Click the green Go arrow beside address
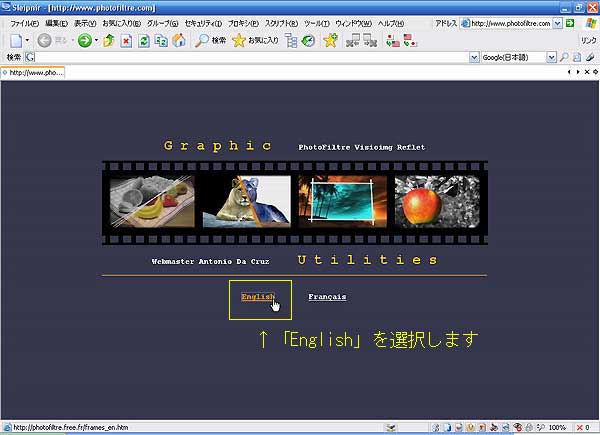600x435 pixels. [x=570, y=23]
